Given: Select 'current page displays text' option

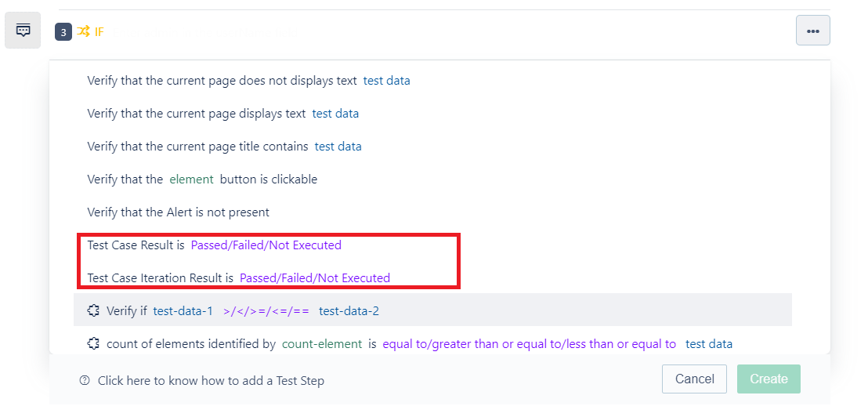Looking at the screenshot, I should (x=223, y=114).
